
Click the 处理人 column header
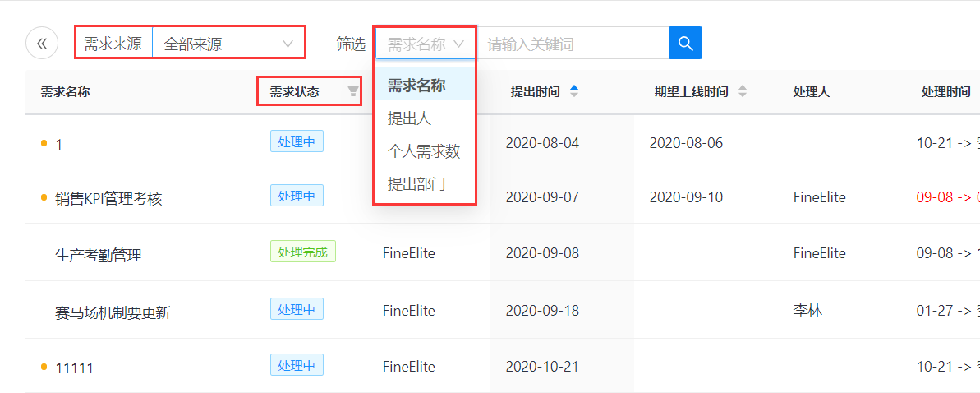pos(812,92)
